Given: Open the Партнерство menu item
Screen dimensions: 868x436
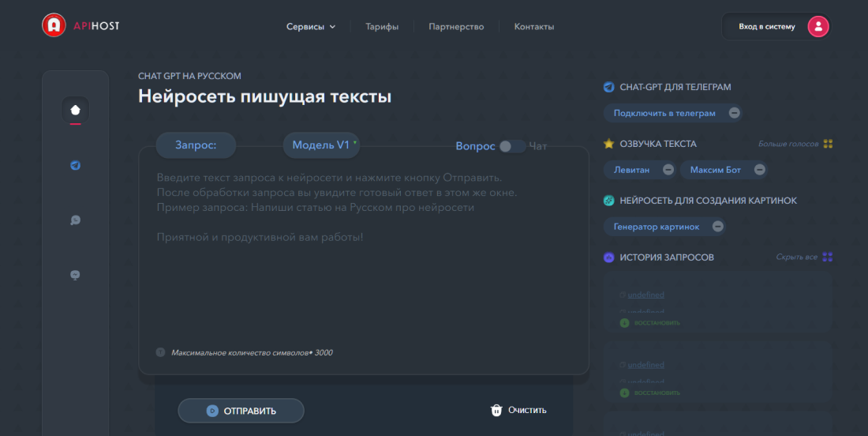Looking at the screenshot, I should [456, 27].
